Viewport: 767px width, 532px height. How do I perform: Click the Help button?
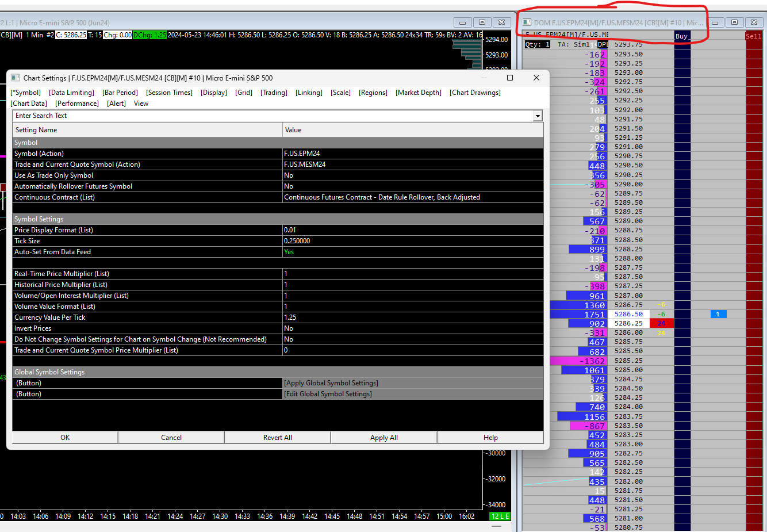pos(490,438)
